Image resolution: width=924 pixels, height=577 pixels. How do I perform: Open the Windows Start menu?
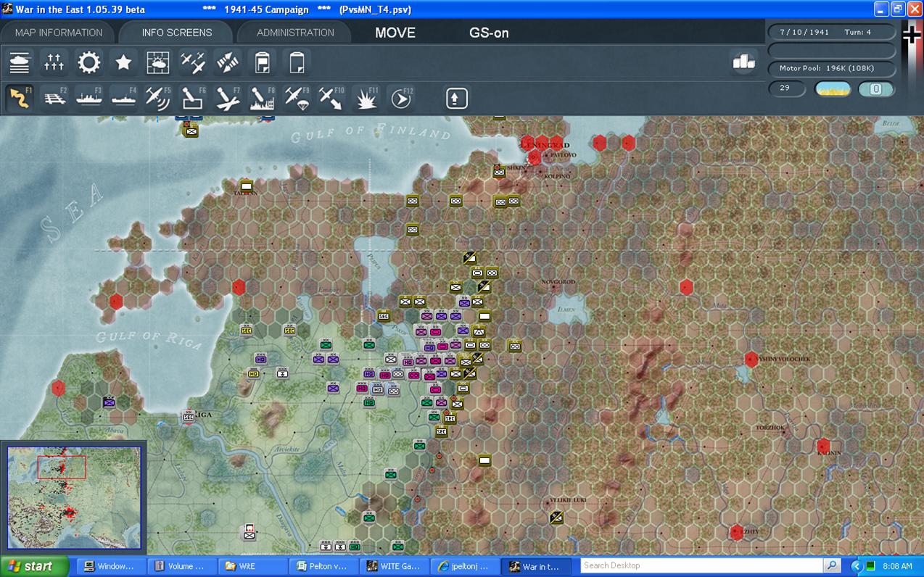pyautogui.click(x=34, y=566)
